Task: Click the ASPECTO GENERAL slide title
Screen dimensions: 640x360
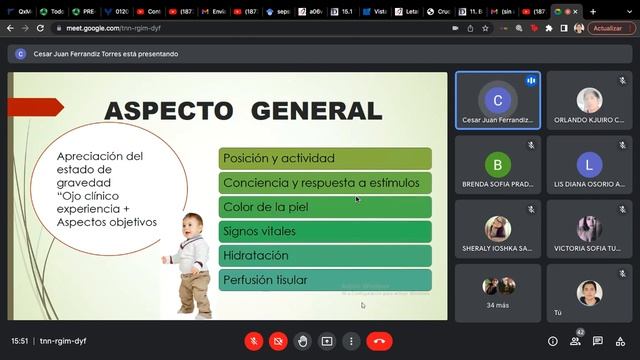Action: click(243, 111)
